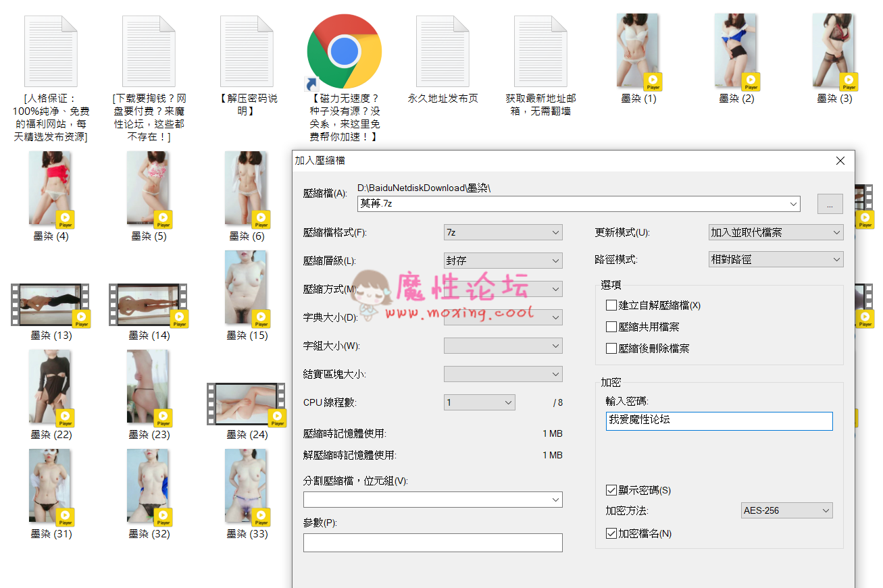The height and width of the screenshot is (588, 883).
Task: Expand archive name history dropdown arrow
Action: click(x=793, y=203)
